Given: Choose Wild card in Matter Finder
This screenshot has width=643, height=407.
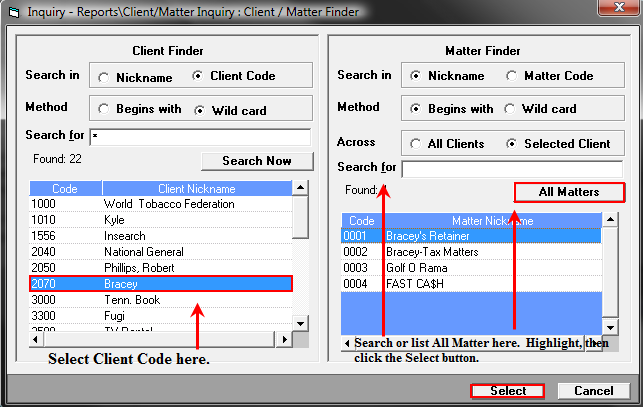Looking at the screenshot, I should 512,109.
